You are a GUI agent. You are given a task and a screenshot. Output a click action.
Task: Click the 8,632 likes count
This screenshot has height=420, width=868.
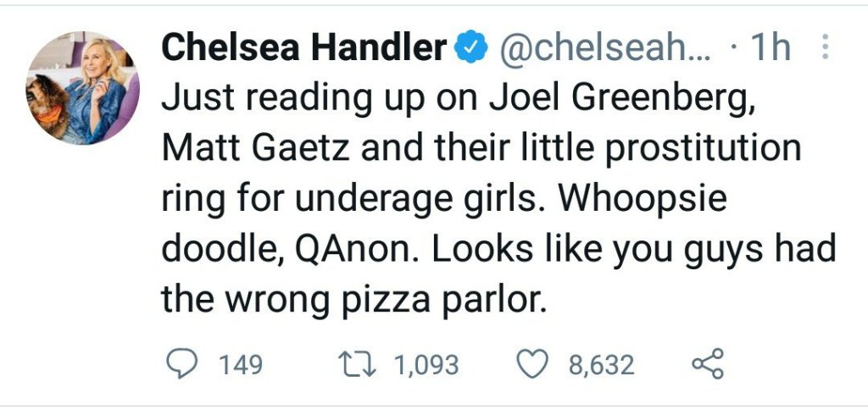tap(601, 365)
